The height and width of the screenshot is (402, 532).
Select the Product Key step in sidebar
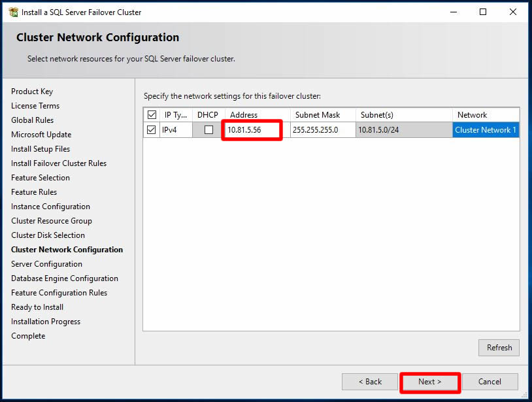32,92
